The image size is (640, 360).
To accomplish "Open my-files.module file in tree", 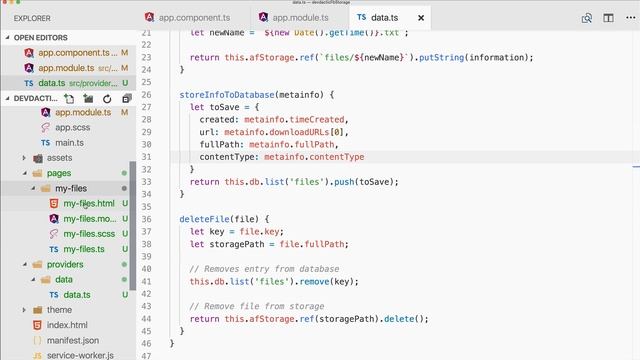I will [x=89, y=219].
